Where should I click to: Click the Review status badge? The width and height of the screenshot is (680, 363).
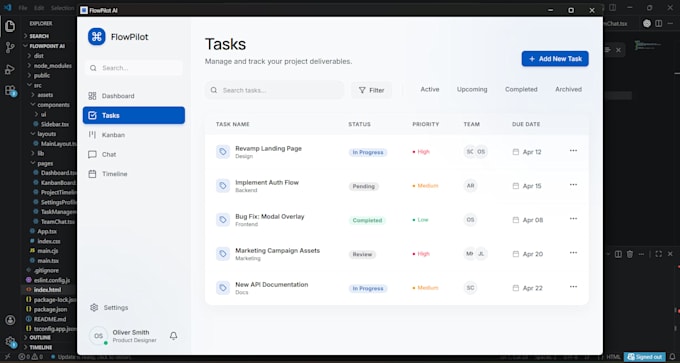(362, 255)
